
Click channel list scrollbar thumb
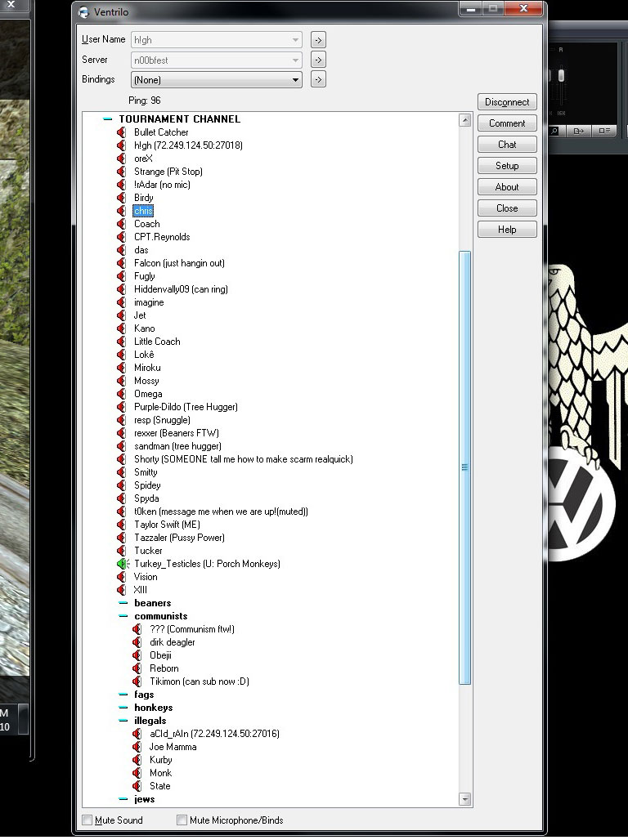click(465, 467)
